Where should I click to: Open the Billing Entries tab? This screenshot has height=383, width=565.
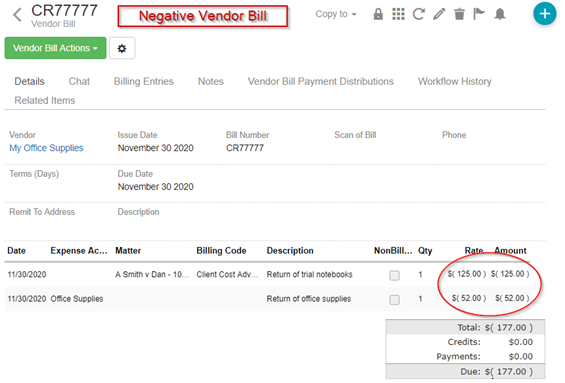[144, 81]
